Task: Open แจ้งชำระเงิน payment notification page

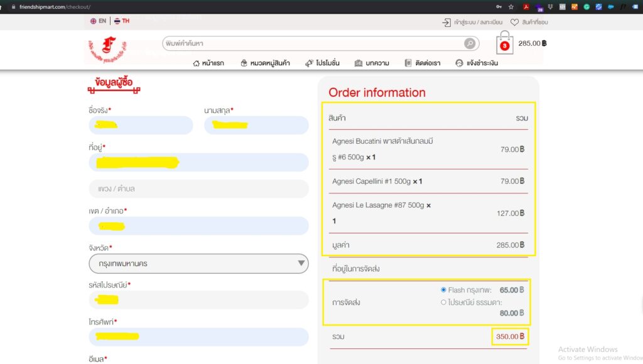Action: pyautogui.click(x=476, y=63)
